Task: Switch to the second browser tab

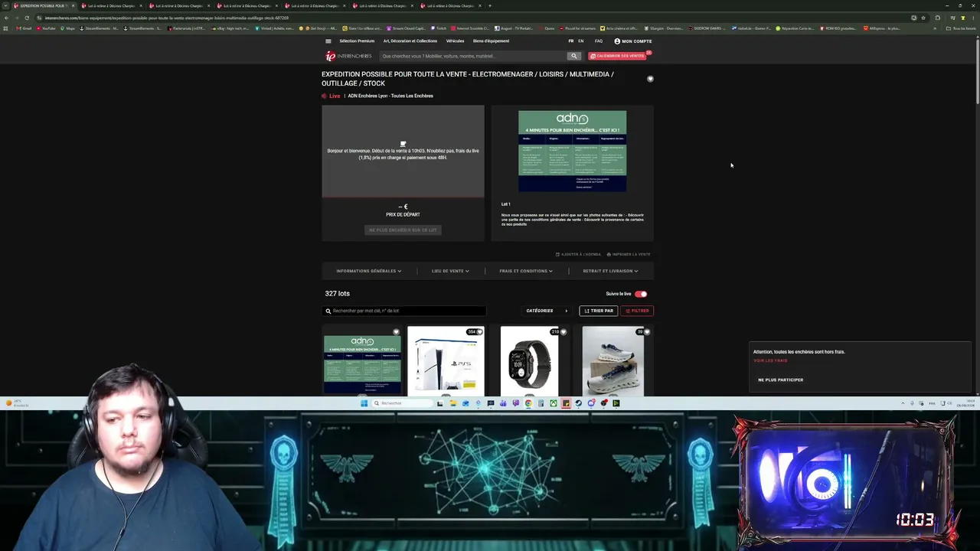Action: coord(109,5)
